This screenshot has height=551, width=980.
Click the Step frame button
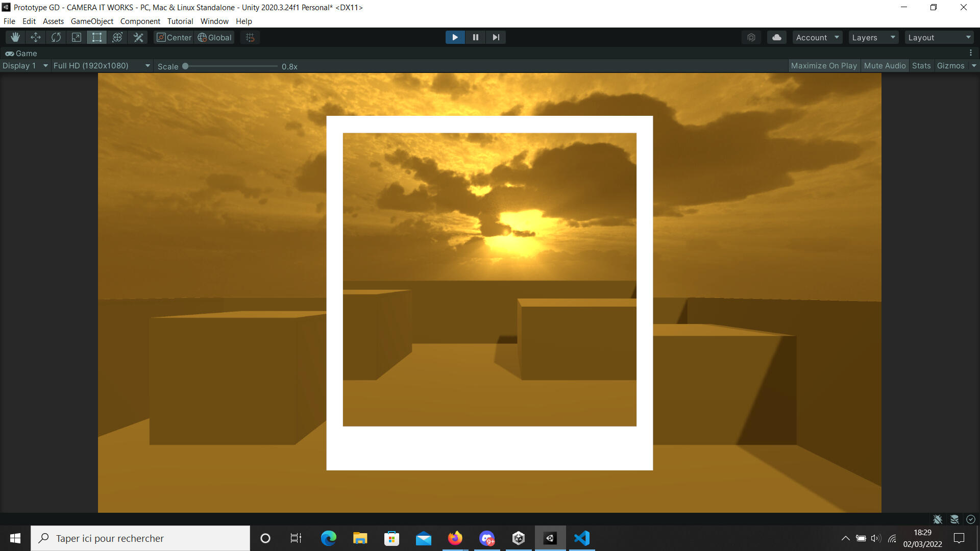coord(496,37)
